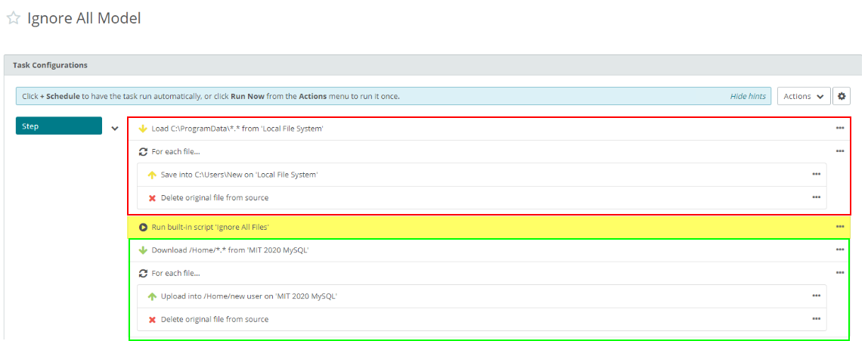Click the Hide hints link
This screenshot has width=868, height=341.
pyautogui.click(x=747, y=96)
